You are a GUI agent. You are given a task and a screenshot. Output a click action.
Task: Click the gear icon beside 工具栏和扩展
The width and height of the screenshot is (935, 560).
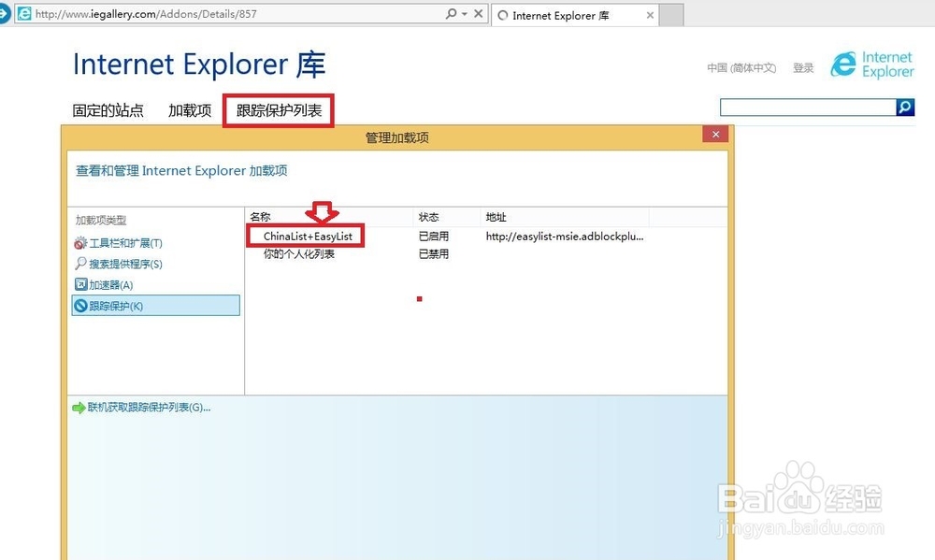(80, 243)
